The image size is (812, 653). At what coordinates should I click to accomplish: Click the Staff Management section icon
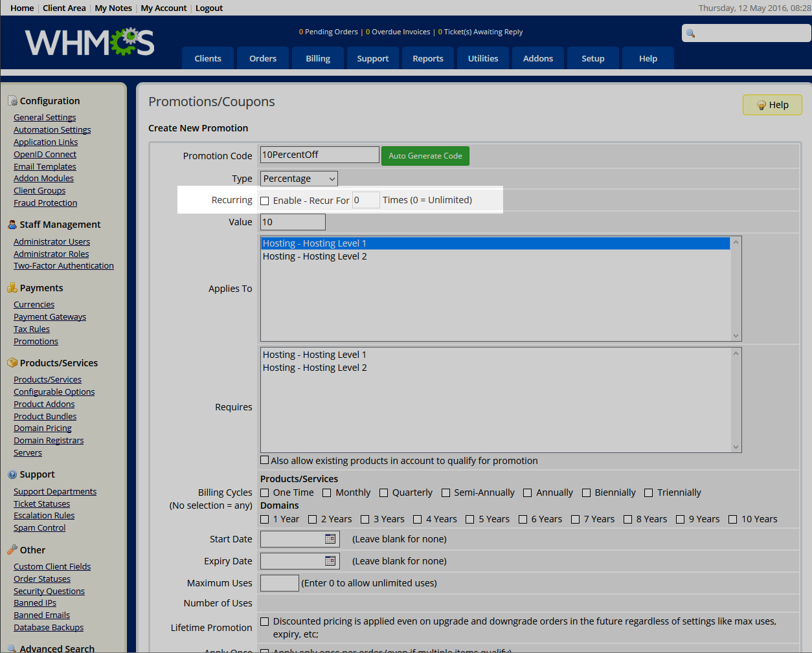12,225
